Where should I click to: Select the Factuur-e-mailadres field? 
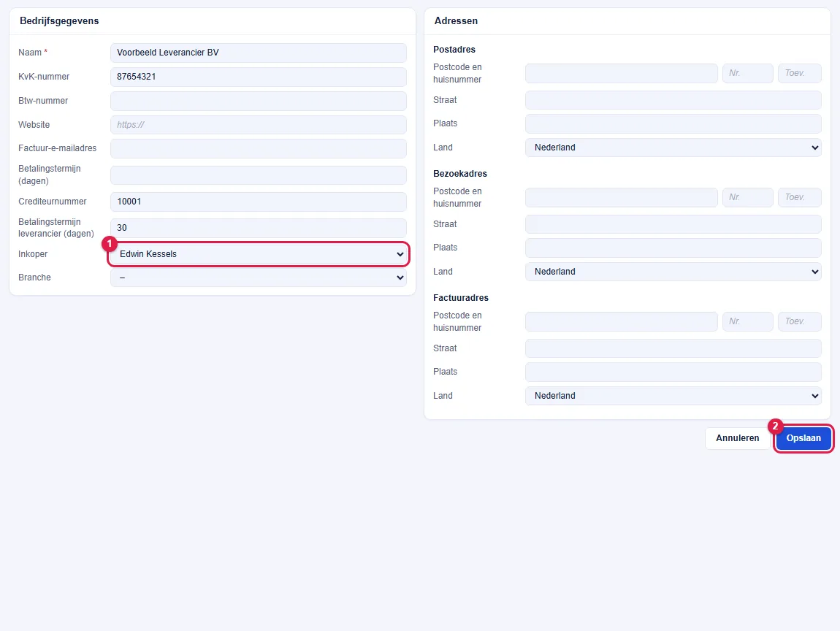coord(259,148)
